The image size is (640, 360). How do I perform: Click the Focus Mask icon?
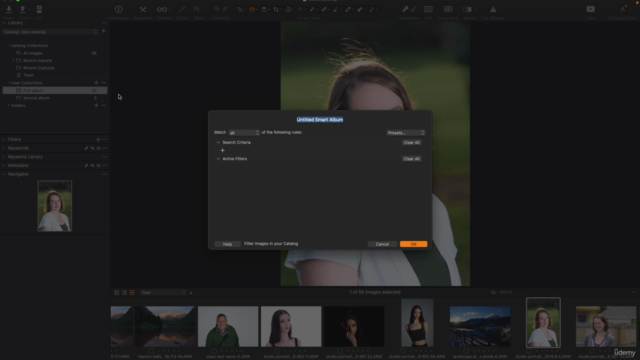click(x=448, y=9)
